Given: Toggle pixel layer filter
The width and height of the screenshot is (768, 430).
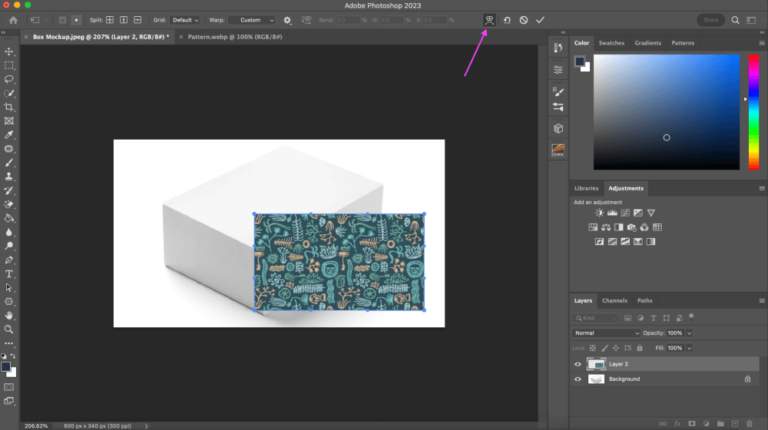Looking at the screenshot, I should [x=627, y=318].
